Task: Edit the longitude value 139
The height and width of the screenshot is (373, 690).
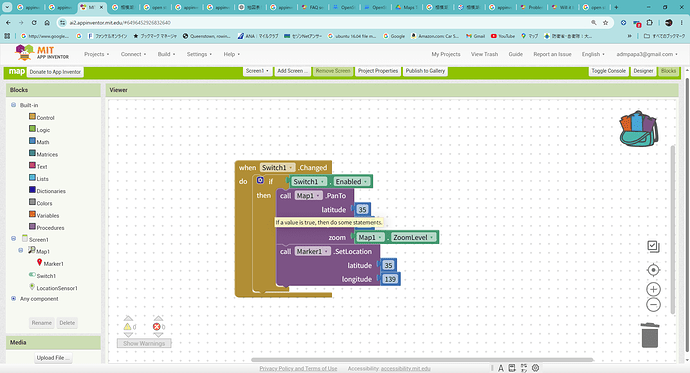Action: pyautogui.click(x=390, y=279)
